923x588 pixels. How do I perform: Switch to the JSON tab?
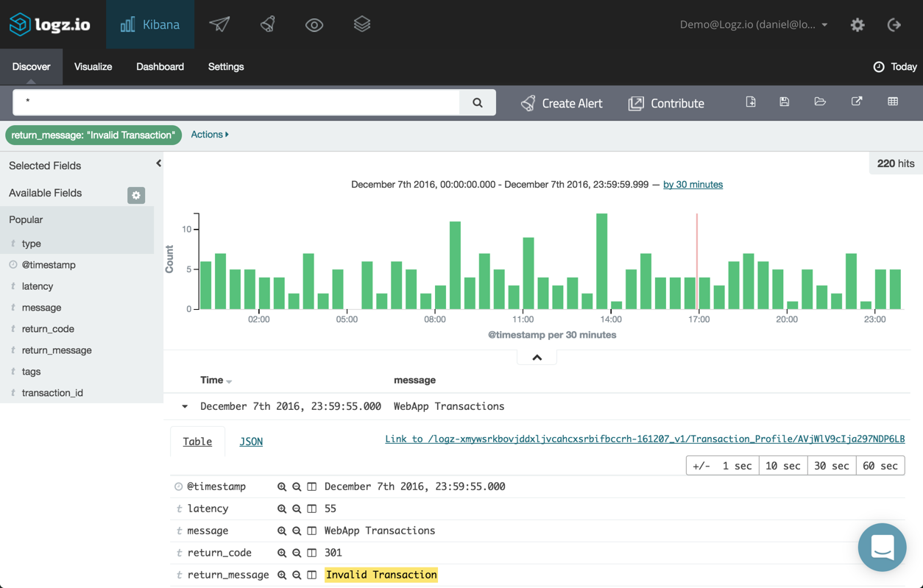(x=251, y=442)
